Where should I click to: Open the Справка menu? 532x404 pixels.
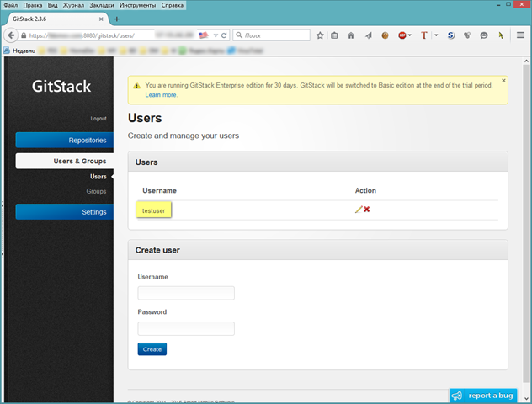[x=173, y=5]
